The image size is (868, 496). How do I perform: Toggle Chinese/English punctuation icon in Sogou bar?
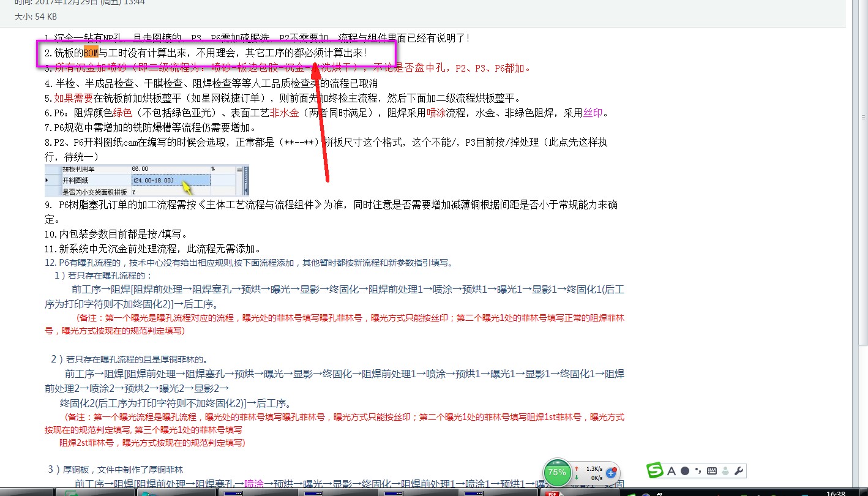point(698,471)
